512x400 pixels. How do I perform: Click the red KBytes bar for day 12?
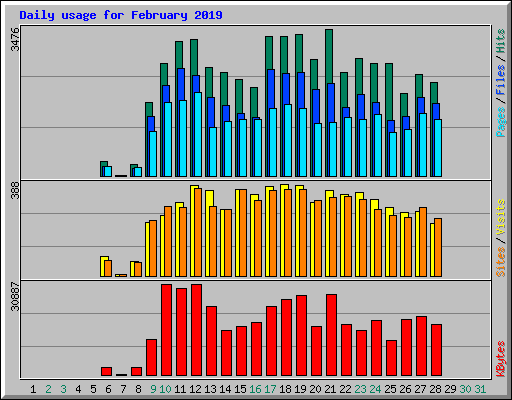click(196, 330)
